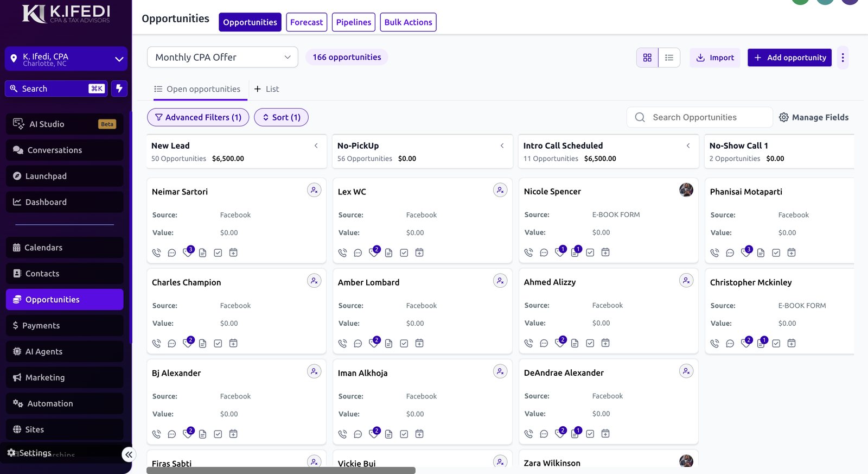
Task: Switch to Pipelines tab
Action: (x=354, y=22)
